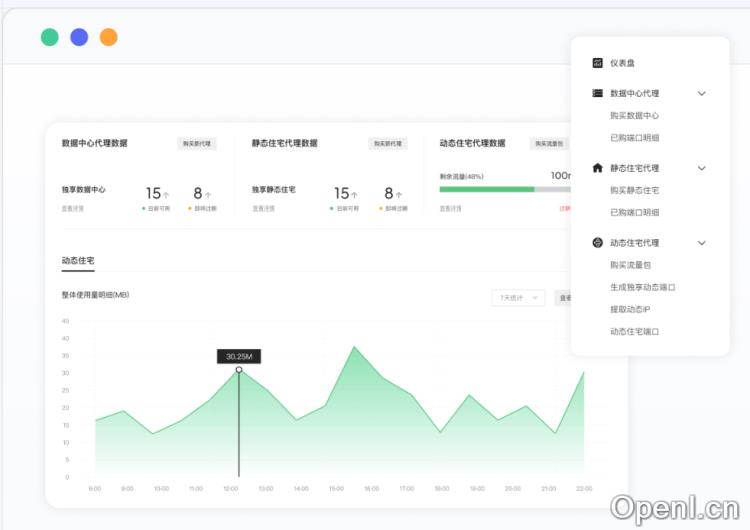Screen dimensions: 750x530
Task: Click the 整体使用量明细(MB) chart title
Action: pos(95,295)
